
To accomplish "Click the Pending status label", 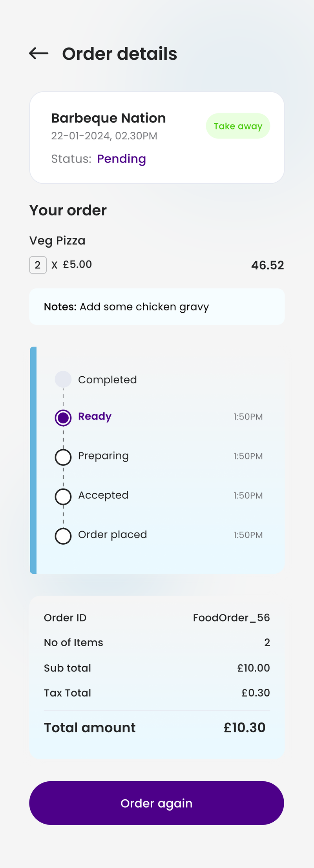I will click(x=121, y=159).
